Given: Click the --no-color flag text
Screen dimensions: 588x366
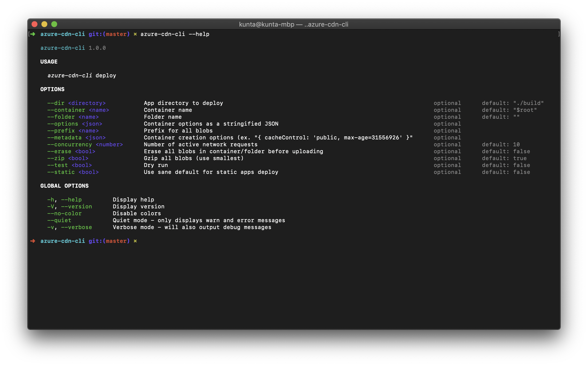Looking at the screenshot, I should click(x=64, y=213).
